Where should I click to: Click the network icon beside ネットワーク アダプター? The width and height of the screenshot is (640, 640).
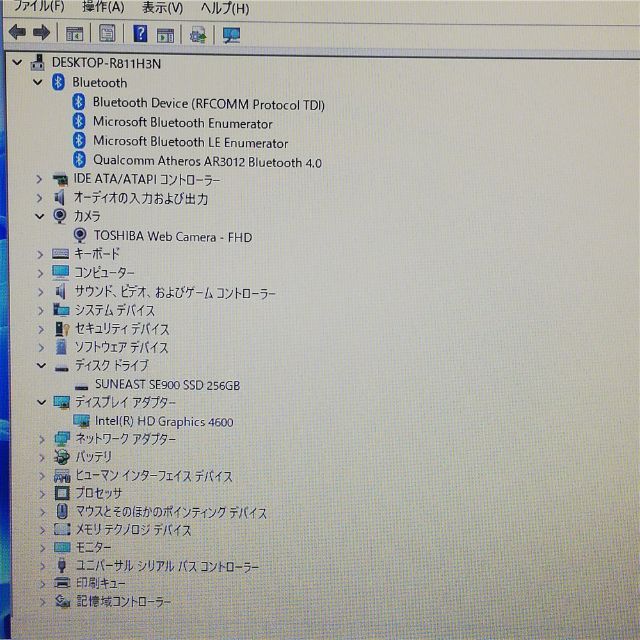click(x=62, y=439)
